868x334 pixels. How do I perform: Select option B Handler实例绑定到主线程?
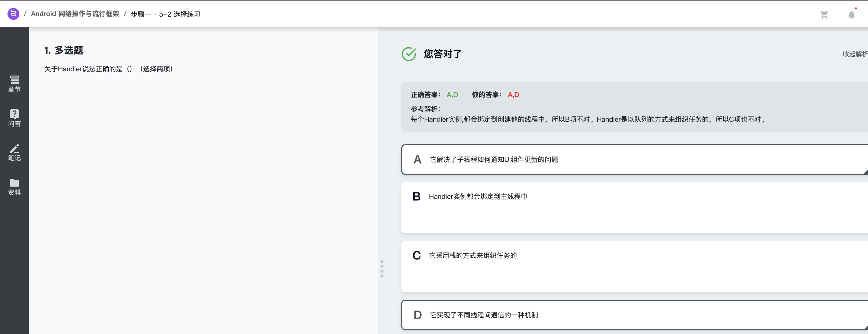(634, 208)
